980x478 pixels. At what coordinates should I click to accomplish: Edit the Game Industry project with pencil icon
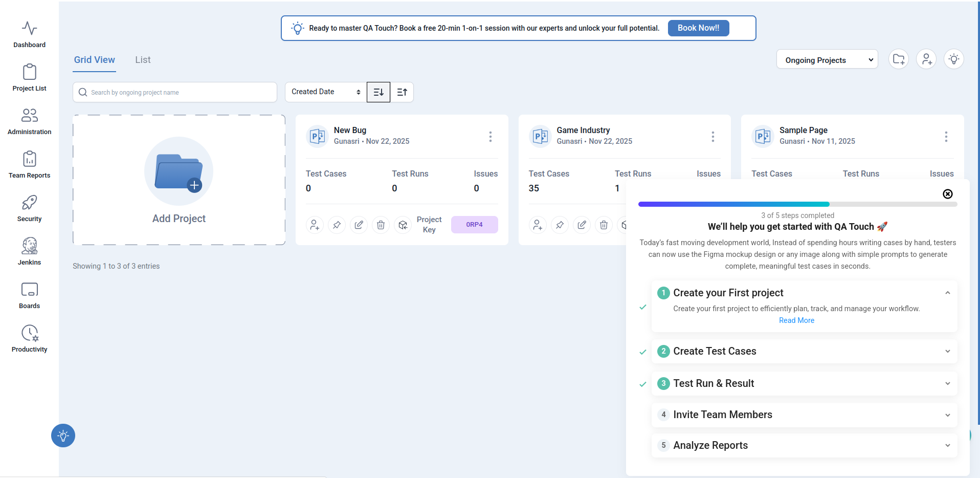point(582,225)
